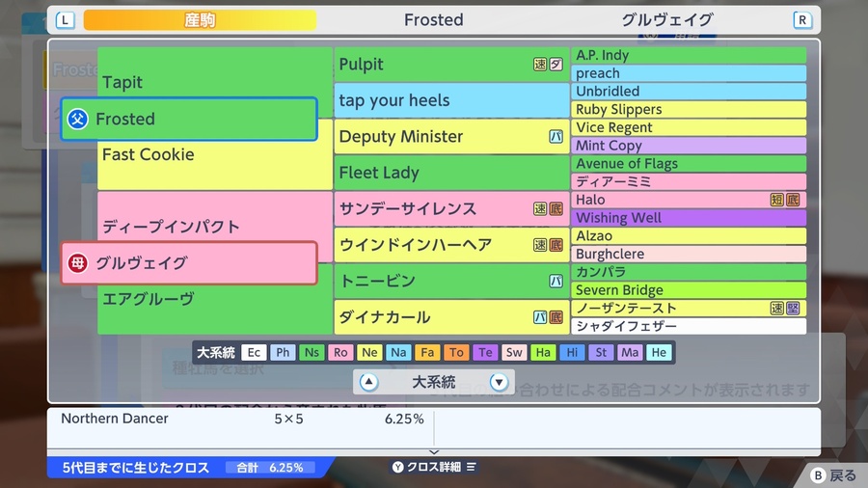Expand the cross list chevron
The height and width of the screenshot is (488, 868).
[434, 452]
